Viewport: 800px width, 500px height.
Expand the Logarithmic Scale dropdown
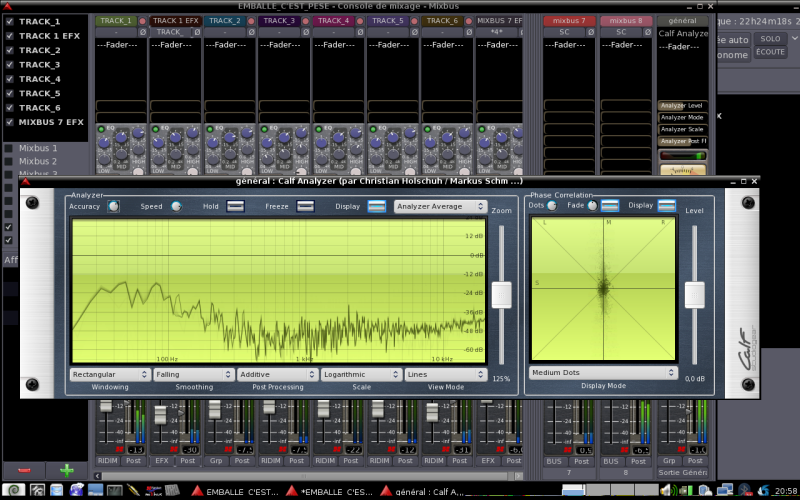tap(361, 374)
